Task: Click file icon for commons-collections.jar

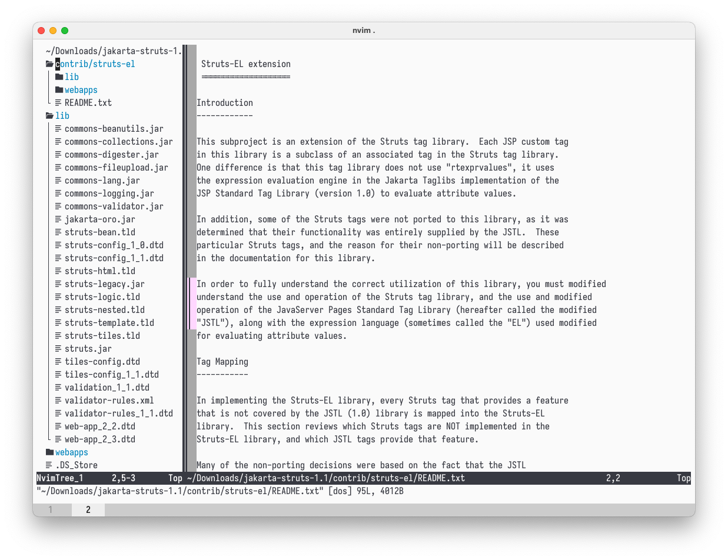Action: (58, 142)
